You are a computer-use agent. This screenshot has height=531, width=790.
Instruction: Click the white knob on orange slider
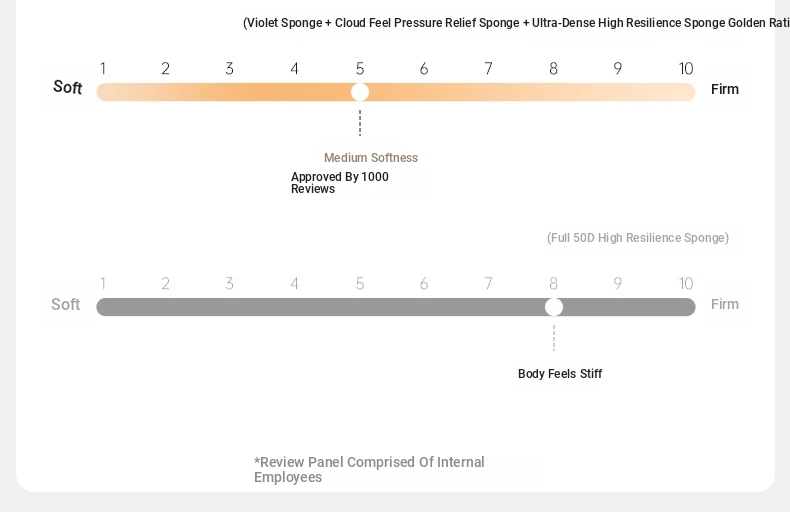[360, 92]
